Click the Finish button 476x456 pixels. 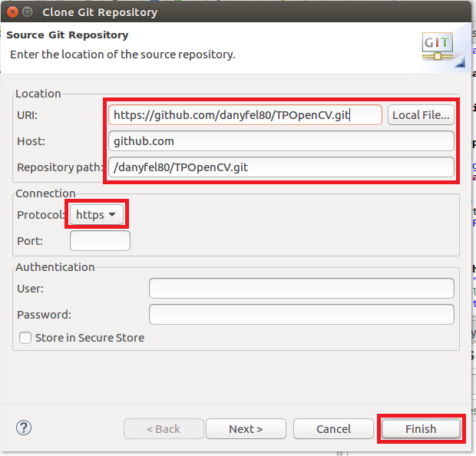(x=421, y=429)
